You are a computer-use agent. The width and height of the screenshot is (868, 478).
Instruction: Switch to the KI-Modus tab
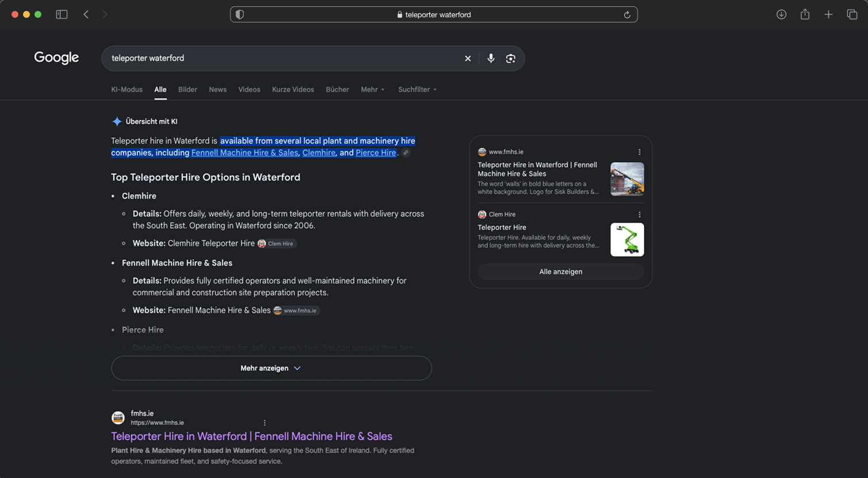coord(126,90)
